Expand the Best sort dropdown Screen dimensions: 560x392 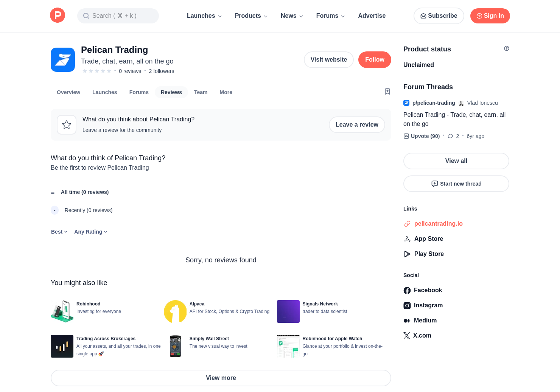tap(59, 232)
